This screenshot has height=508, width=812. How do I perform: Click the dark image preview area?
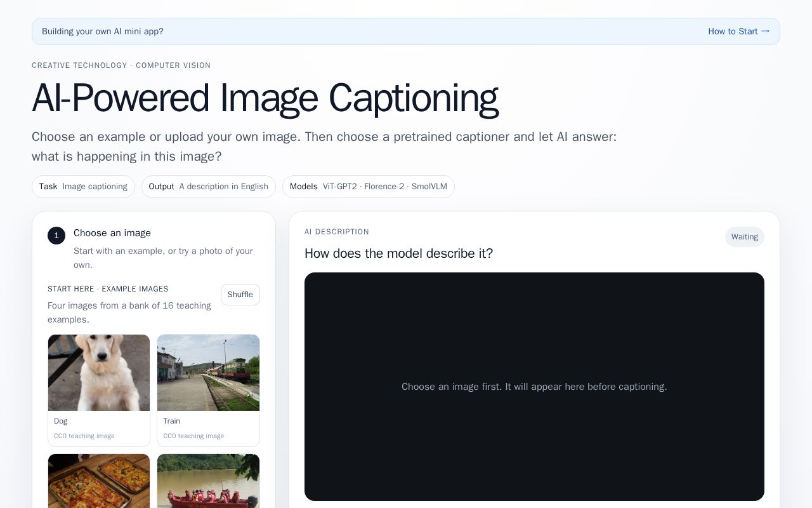(534, 387)
